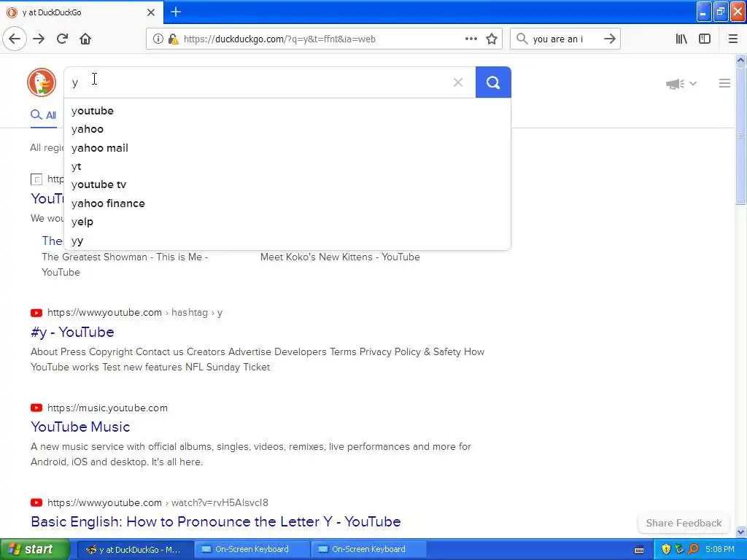Viewport: 747px width, 560px height.
Task: Click the page scrollbar up arrow
Action: (x=740, y=60)
